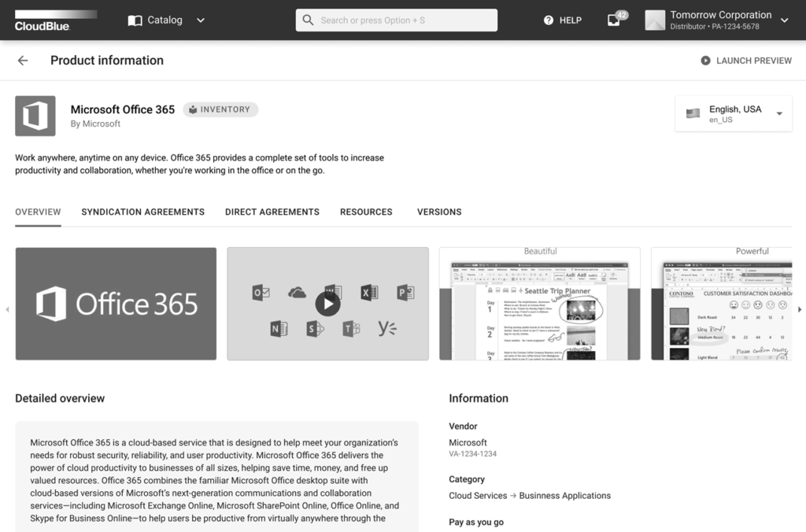This screenshot has width=806, height=532.
Task: Play the Office 365 apps video
Action: coord(327,304)
